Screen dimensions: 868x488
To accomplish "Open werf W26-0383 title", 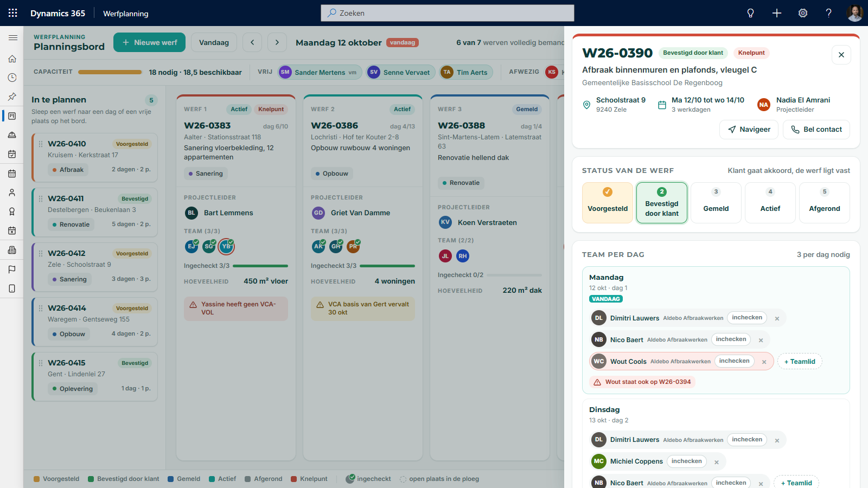I will (x=207, y=126).
